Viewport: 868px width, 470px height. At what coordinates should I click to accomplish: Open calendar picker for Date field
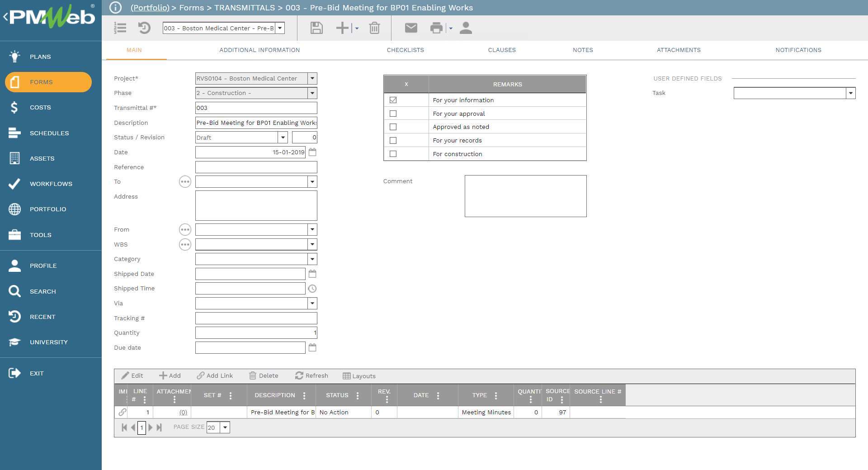click(312, 152)
